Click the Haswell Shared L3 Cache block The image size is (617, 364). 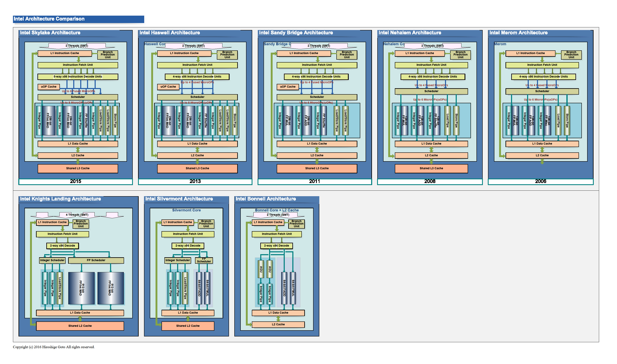click(x=198, y=168)
